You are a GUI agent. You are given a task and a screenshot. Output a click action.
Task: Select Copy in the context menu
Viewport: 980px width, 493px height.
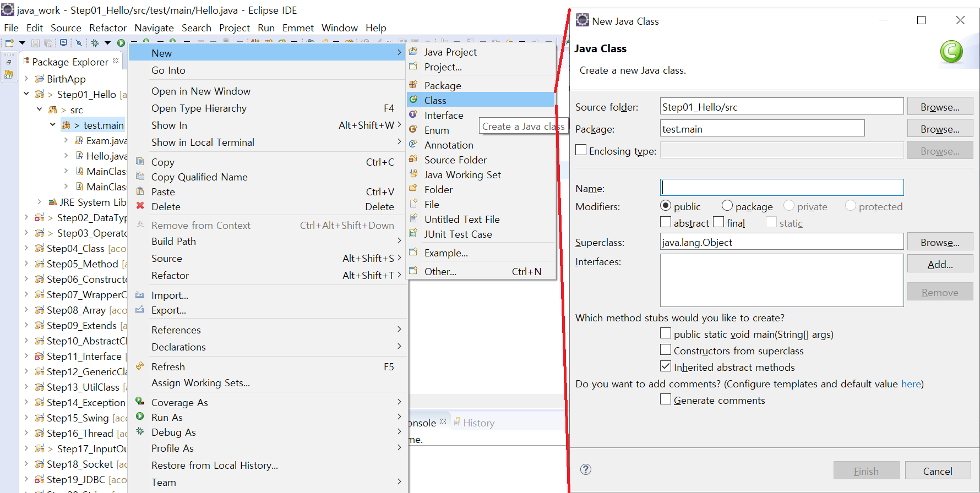coord(268,162)
